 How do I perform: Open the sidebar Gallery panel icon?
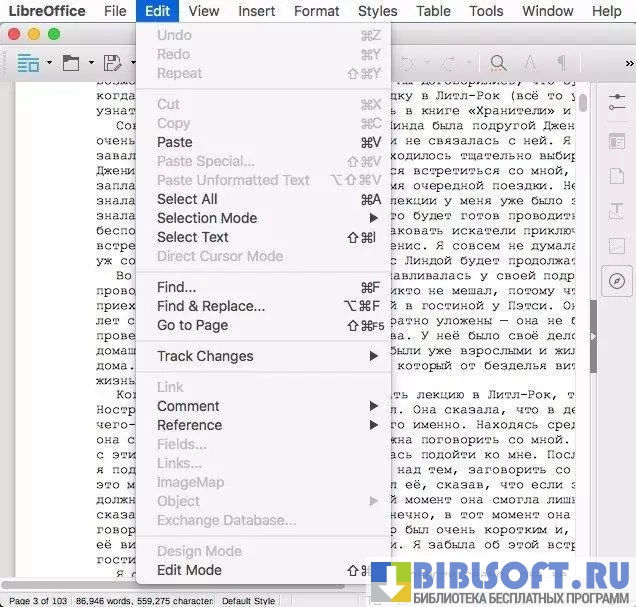click(616, 245)
